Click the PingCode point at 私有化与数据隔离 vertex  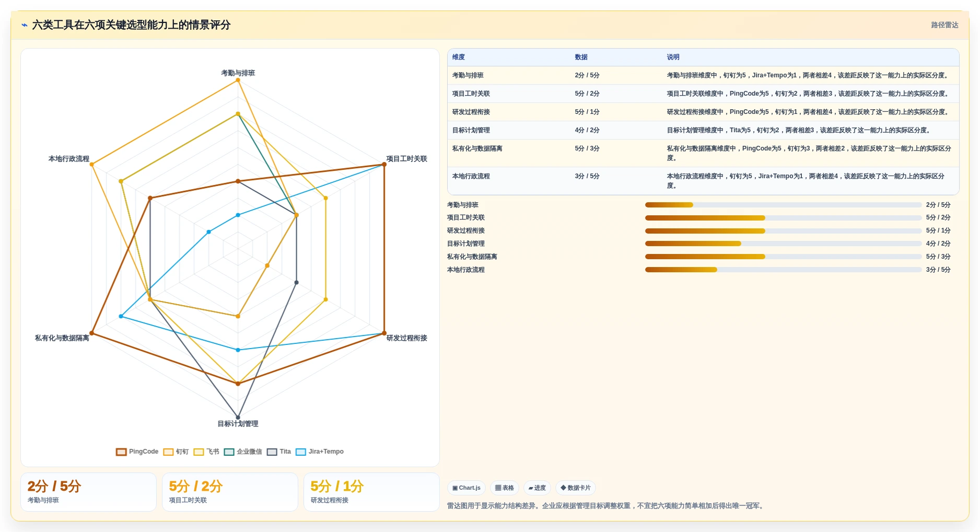coord(92,333)
